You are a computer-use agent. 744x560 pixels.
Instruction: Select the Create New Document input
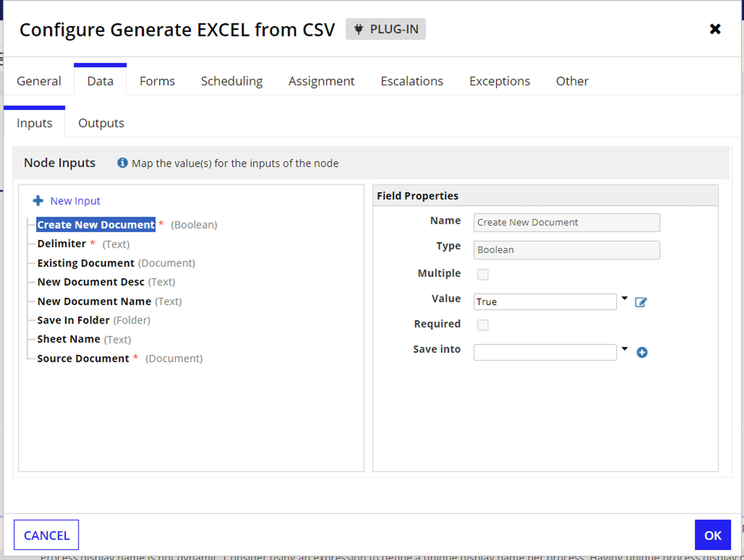pyautogui.click(x=96, y=225)
